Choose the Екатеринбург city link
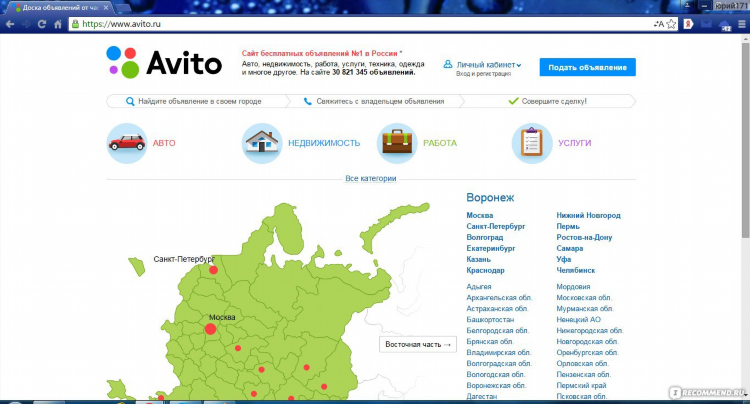Image resolution: width=750 pixels, height=404 pixels. [491, 248]
